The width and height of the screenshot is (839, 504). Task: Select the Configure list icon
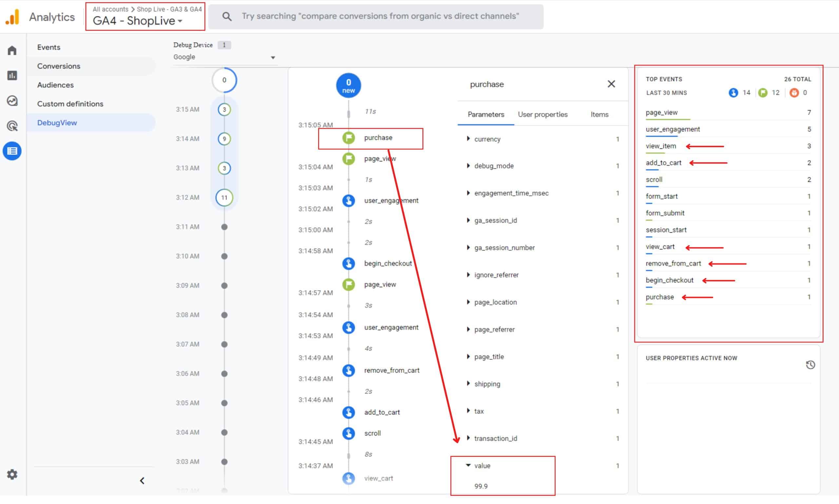(12, 151)
